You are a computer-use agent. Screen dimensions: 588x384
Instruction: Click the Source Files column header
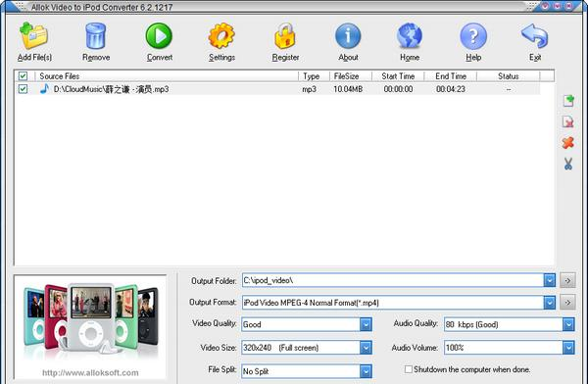pyautogui.click(x=167, y=76)
